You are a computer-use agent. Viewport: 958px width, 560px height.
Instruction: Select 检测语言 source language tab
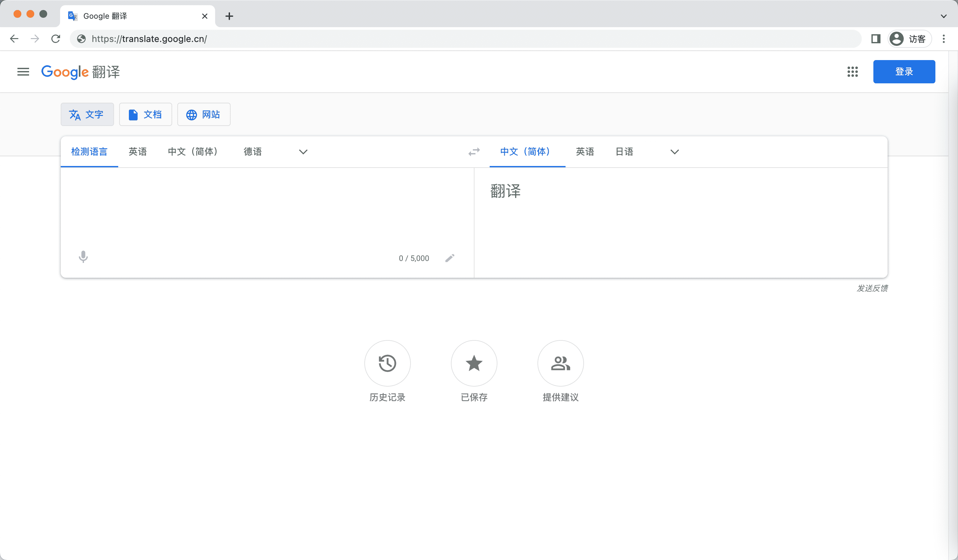pos(89,152)
